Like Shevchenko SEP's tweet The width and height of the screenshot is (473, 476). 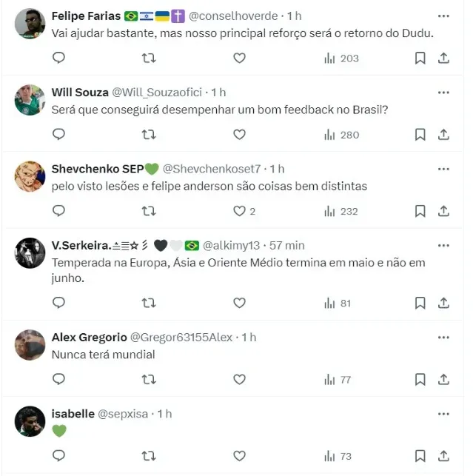pos(239,211)
